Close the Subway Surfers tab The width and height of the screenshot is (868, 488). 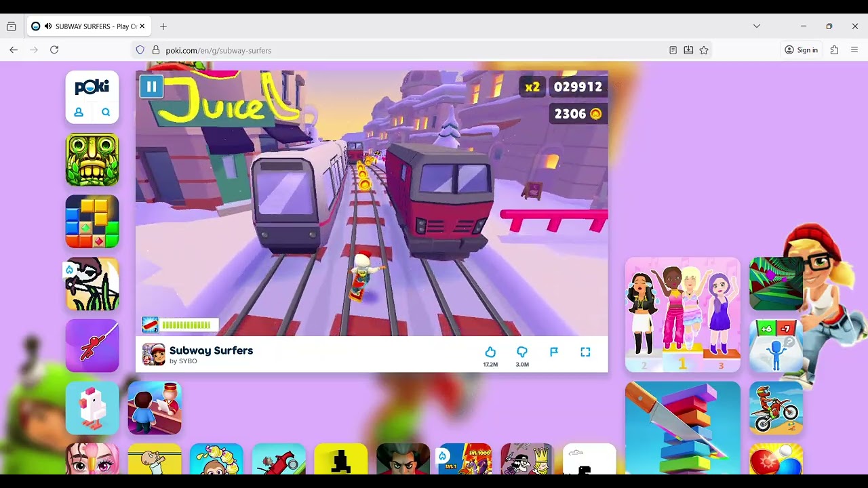point(142,26)
